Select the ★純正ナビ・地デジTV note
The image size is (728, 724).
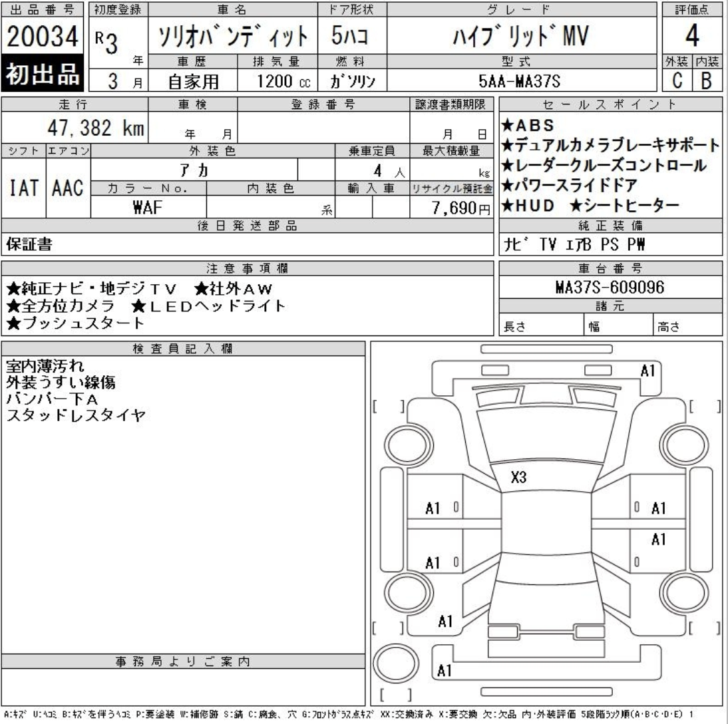(x=91, y=289)
